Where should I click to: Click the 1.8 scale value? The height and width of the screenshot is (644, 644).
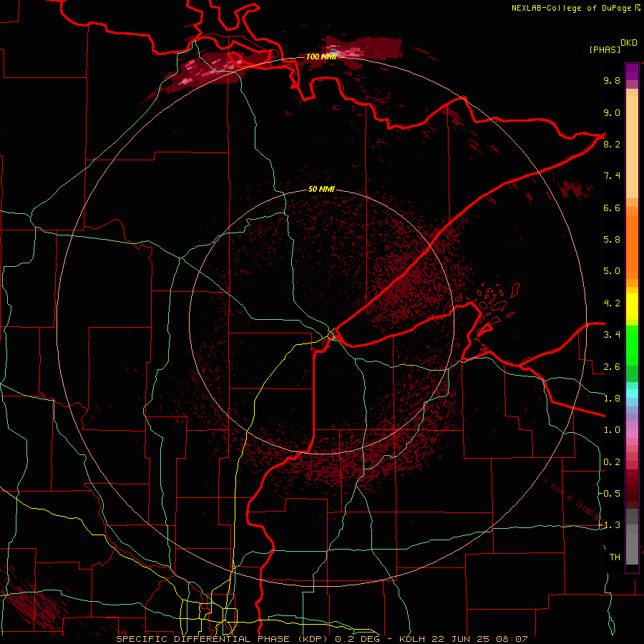point(612,399)
